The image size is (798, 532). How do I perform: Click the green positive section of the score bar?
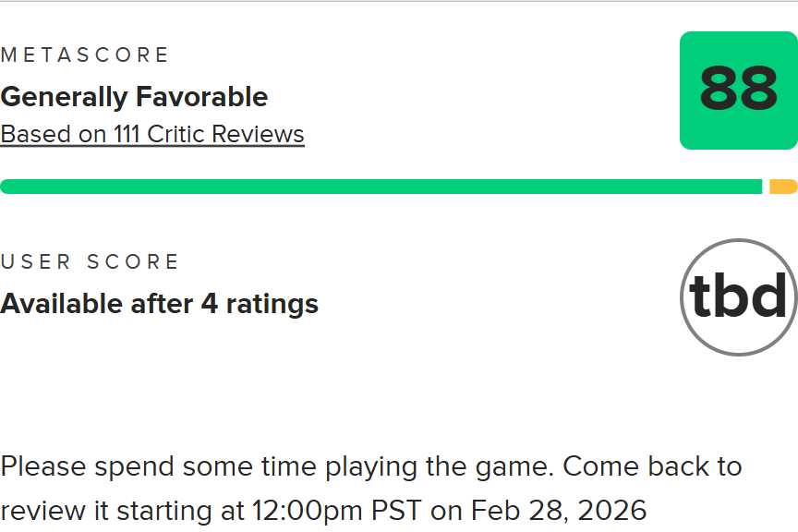(x=381, y=187)
